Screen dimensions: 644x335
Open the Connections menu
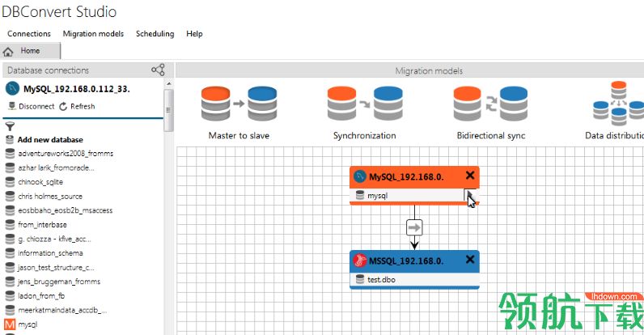coord(29,34)
